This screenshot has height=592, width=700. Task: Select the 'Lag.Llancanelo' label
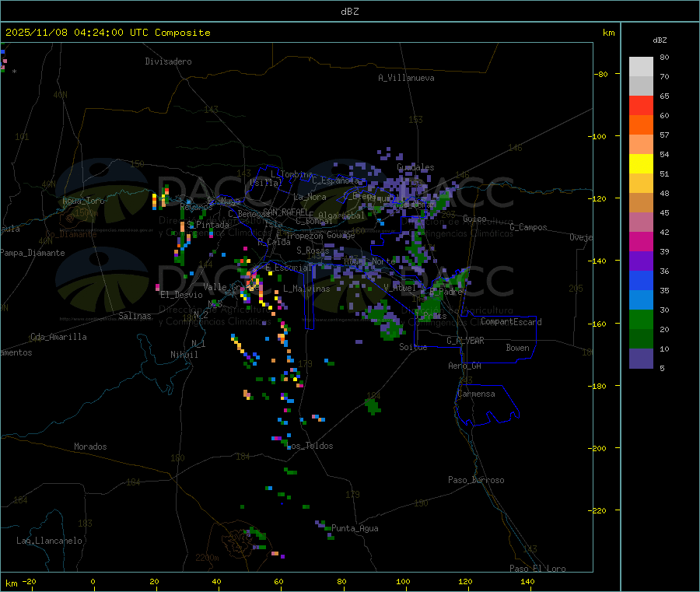click(49, 541)
